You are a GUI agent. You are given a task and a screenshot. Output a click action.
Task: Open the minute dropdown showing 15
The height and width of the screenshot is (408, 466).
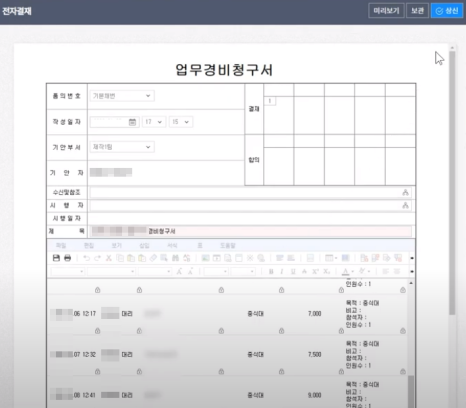pos(181,122)
